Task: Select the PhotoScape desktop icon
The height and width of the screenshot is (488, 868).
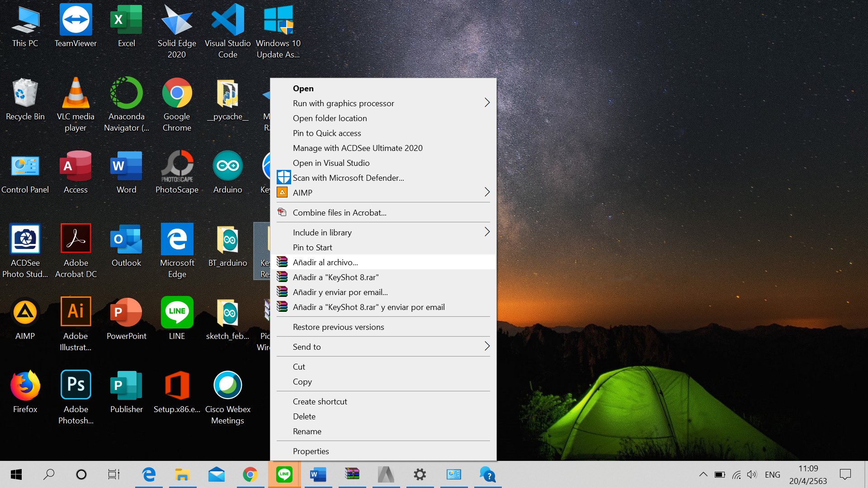Action: [x=177, y=173]
